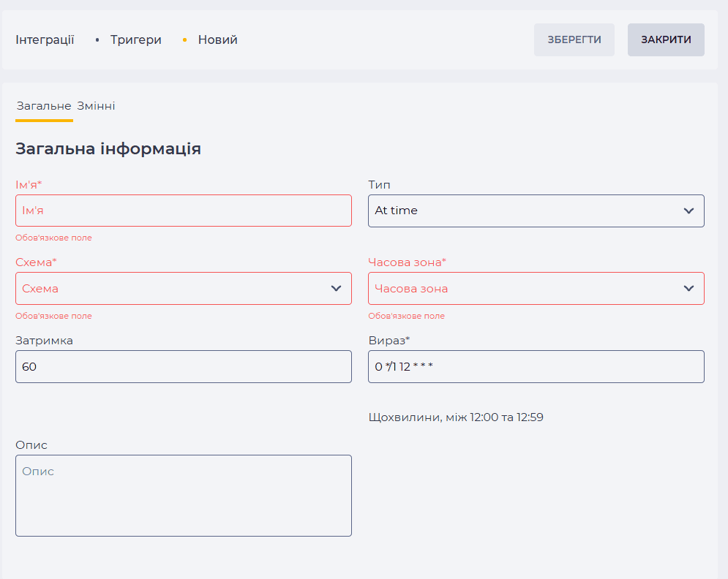The image size is (728, 579).
Task: Switch to the Загальне tab
Action: coord(44,106)
